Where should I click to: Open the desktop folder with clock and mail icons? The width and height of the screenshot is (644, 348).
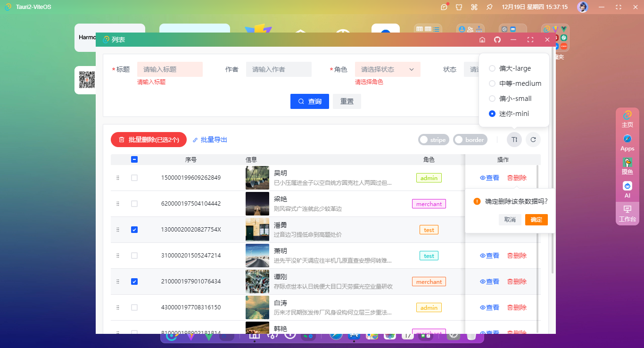(x=513, y=28)
